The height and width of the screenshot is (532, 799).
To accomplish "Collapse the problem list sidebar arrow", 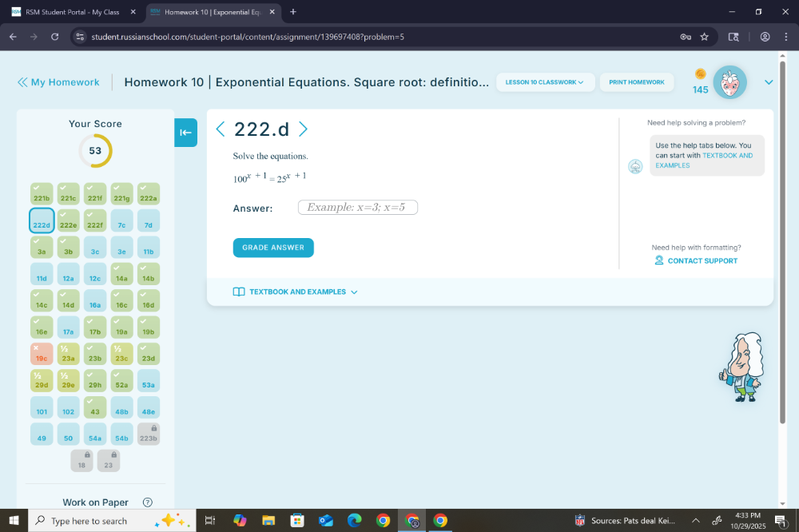I will coord(185,133).
